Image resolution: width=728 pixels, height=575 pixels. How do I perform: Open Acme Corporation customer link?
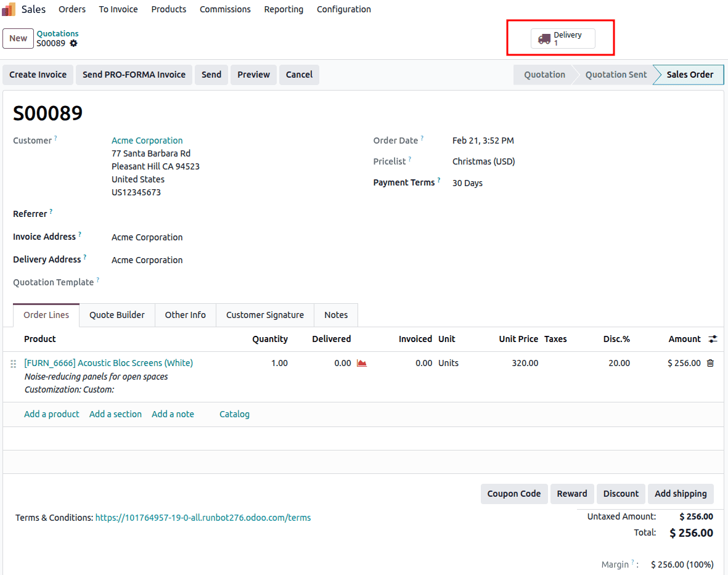147,141
